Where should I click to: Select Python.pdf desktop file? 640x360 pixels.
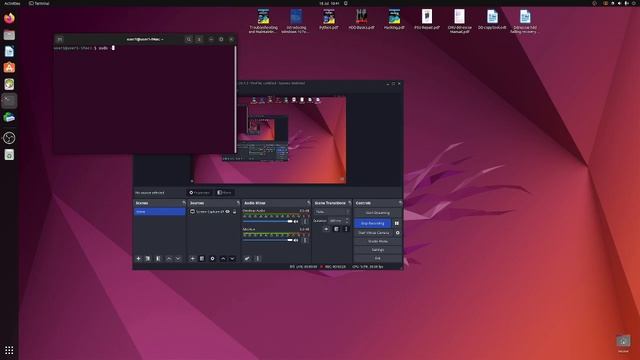point(329,20)
